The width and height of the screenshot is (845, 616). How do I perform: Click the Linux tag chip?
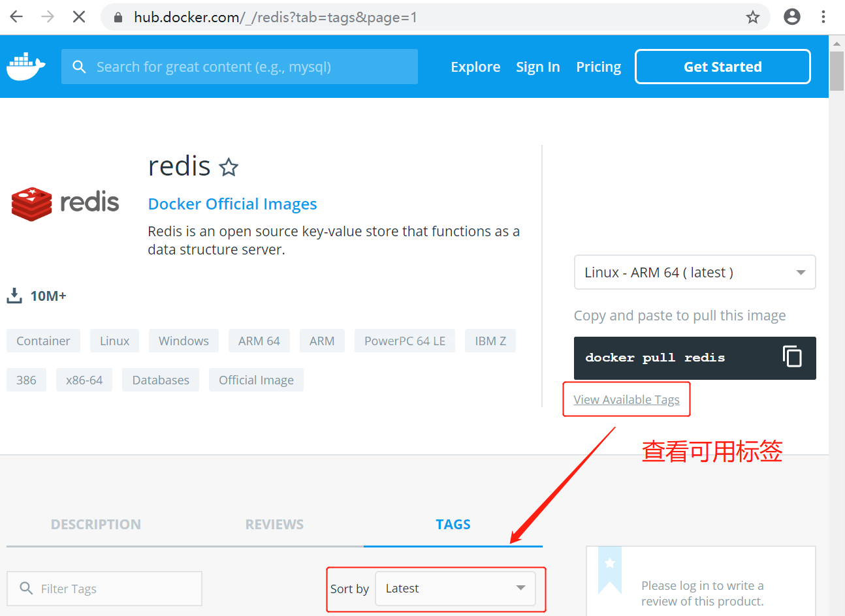(114, 341)
